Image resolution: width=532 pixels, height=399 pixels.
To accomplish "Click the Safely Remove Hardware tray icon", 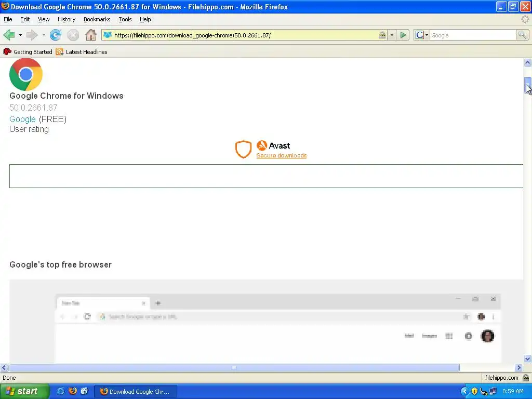I will click(x=484, y=392).
